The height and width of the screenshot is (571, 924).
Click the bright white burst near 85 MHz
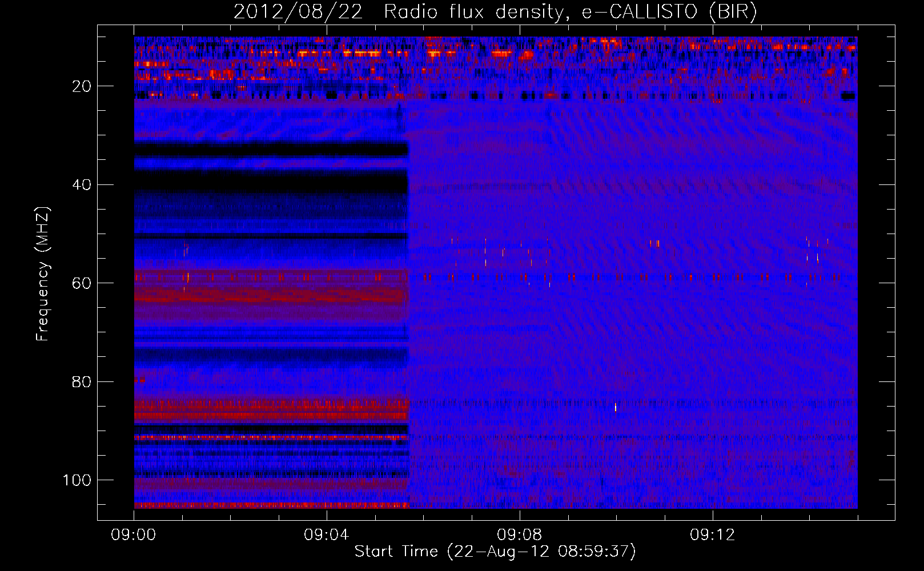pos(616,407)
